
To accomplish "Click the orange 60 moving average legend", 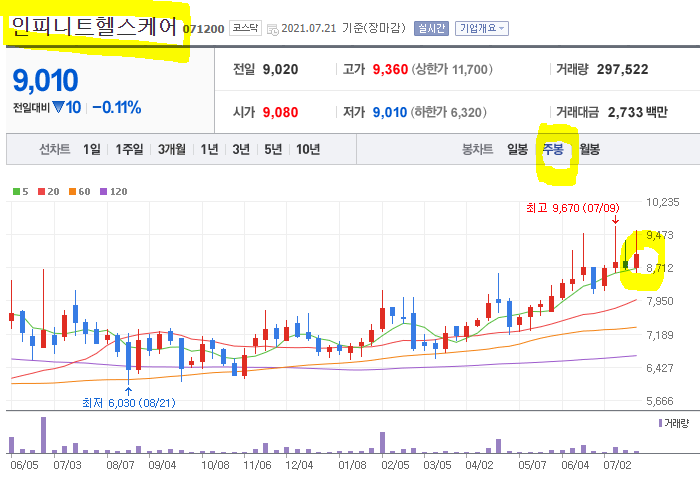I will [79, 191].
